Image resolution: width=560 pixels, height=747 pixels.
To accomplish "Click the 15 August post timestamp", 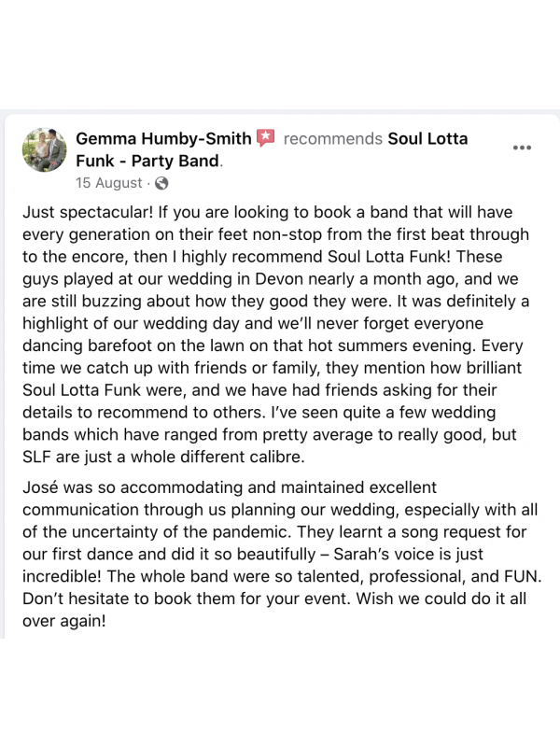I will (109, 183).
